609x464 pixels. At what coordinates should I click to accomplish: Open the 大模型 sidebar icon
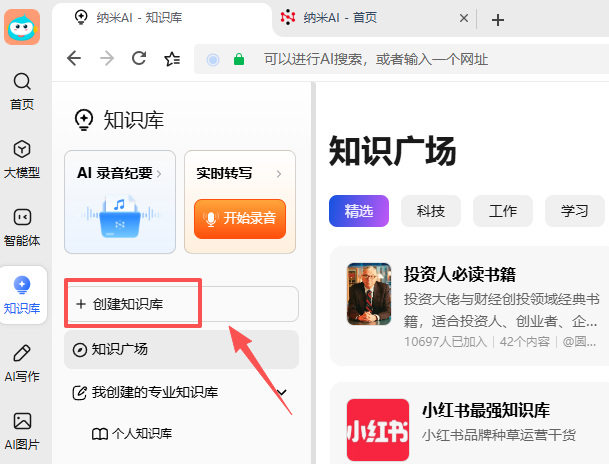(22, 158)
